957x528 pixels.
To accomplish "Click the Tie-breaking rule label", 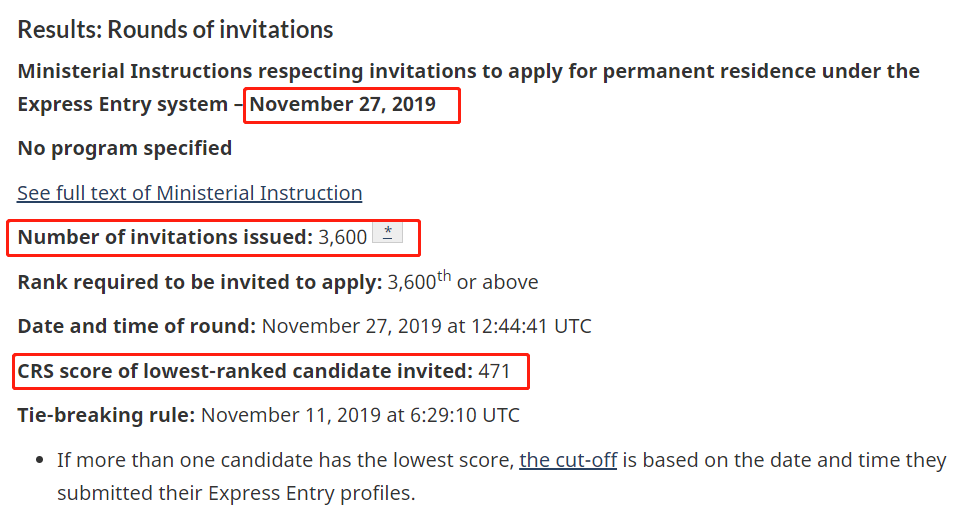I will click(106, 415).
